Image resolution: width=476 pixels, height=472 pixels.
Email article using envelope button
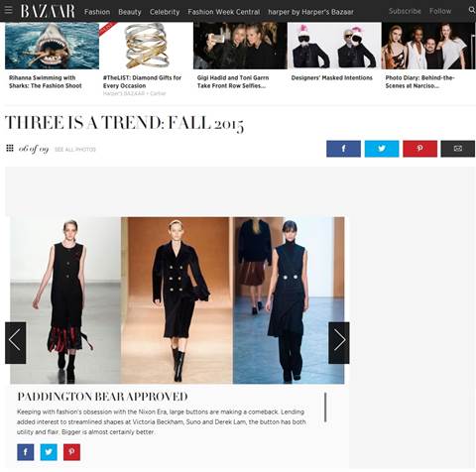458,149
